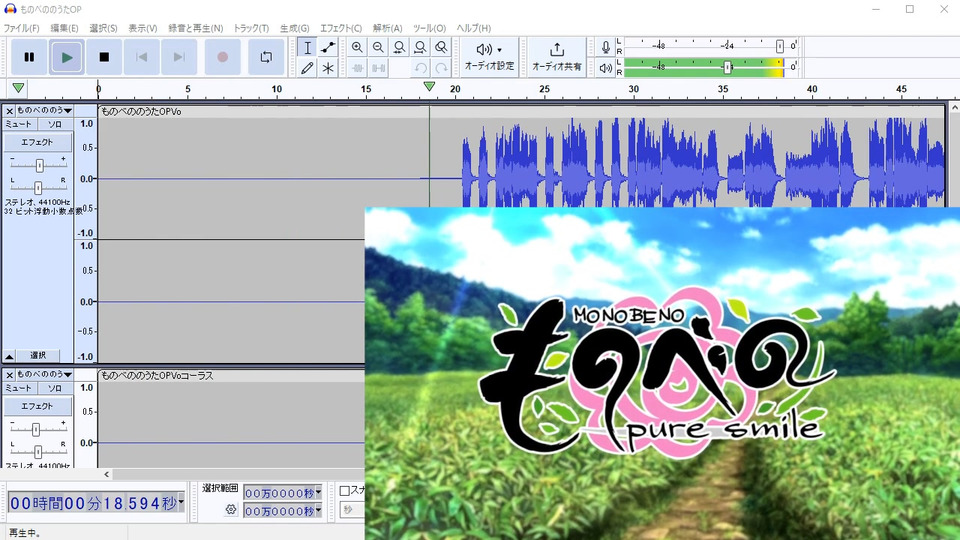960x540 pixels.
Task: Toggle ソロ on the first track
Action: tap(54, 124)
